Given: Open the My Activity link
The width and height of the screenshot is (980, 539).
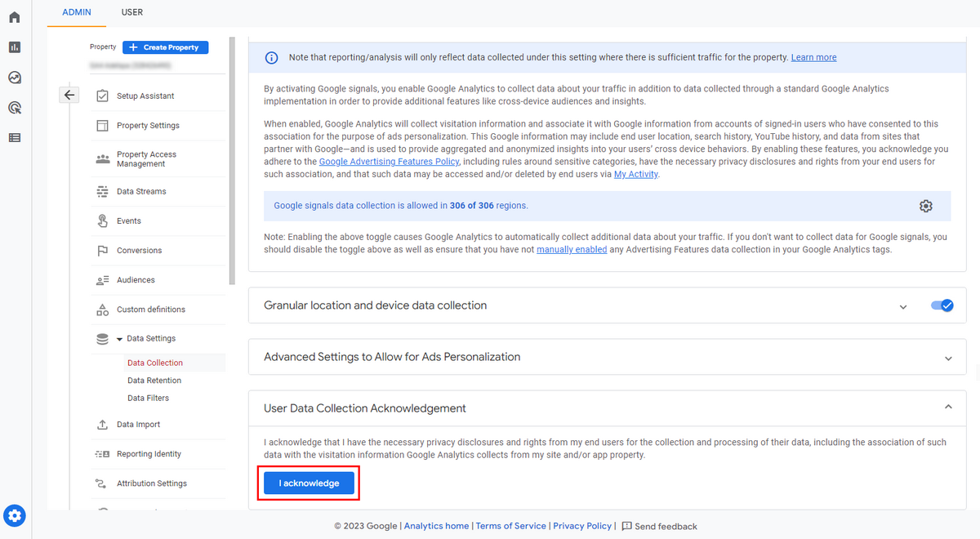Looking at the screenshot, I should 635,174.
